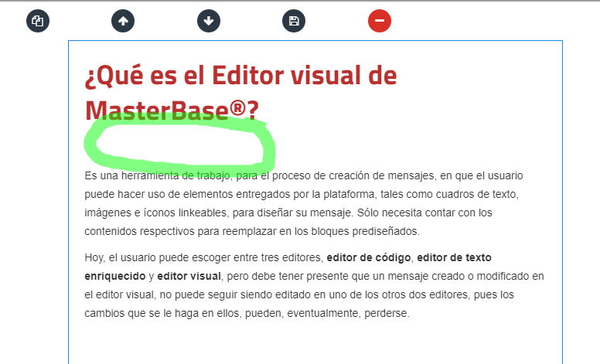Move block up with the up arrow icon
The image size is (600, 364).
coord(123,21)
